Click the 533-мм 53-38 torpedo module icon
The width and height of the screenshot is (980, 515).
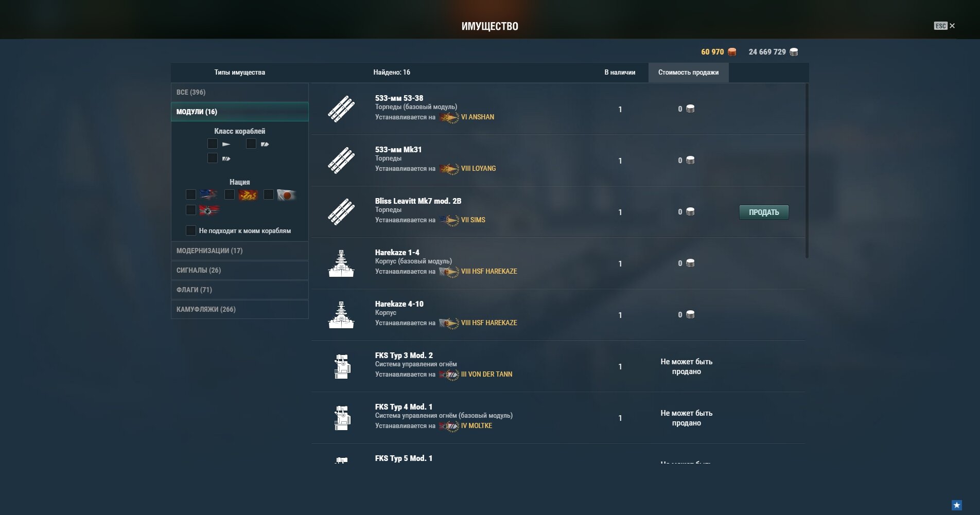tap(341, 109)
